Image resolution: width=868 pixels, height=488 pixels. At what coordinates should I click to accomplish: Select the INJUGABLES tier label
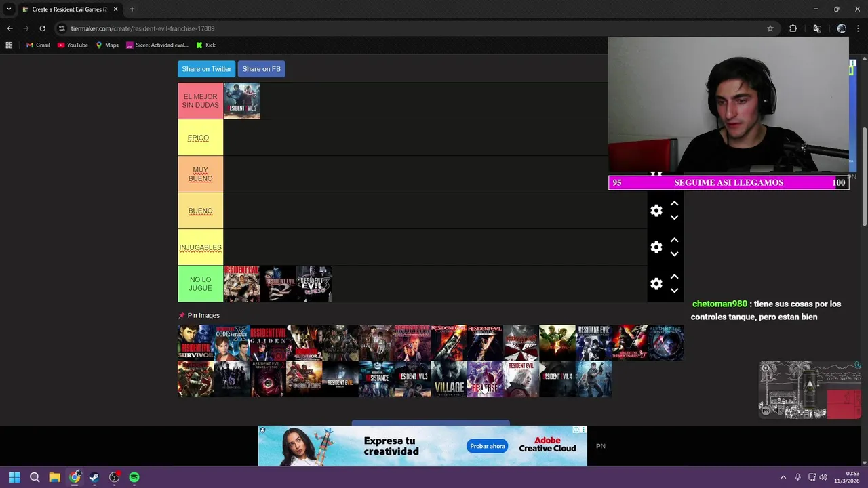click(200, 247)
